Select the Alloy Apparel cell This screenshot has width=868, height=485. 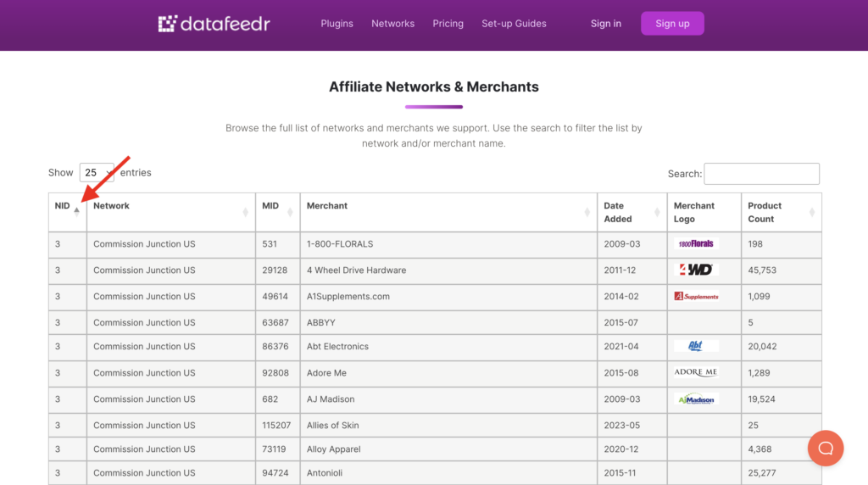448,449
